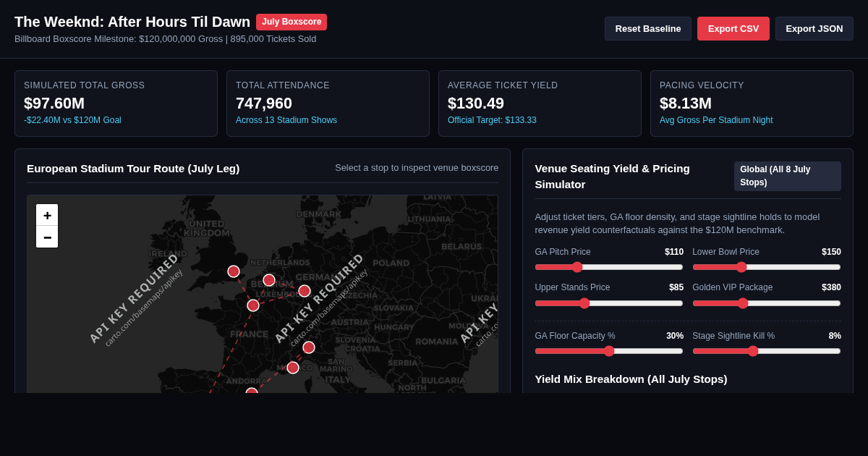Adjust the Upper Stands Price slider

[x=609, y=303]
